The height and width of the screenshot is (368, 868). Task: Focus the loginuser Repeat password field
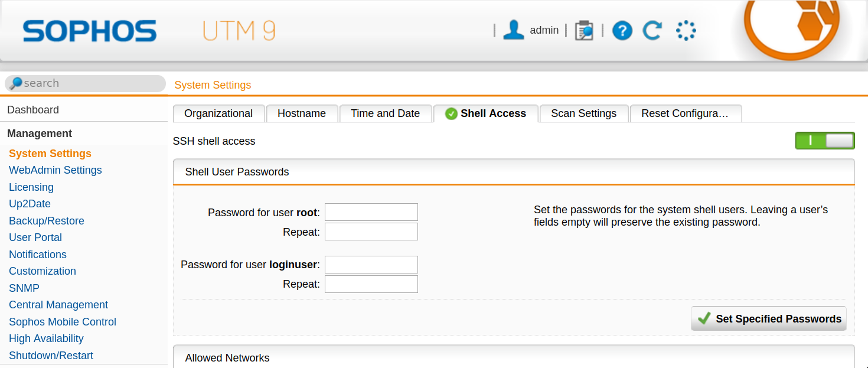(371, 284)
